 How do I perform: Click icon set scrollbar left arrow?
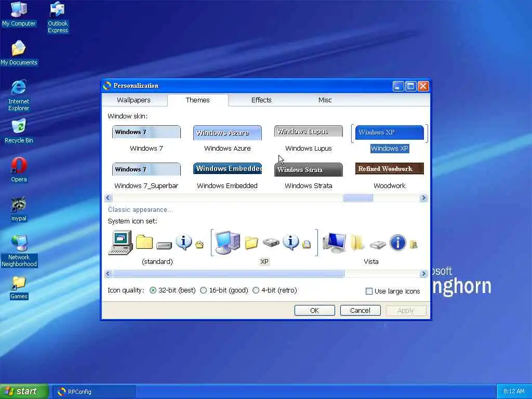point(108,273)
